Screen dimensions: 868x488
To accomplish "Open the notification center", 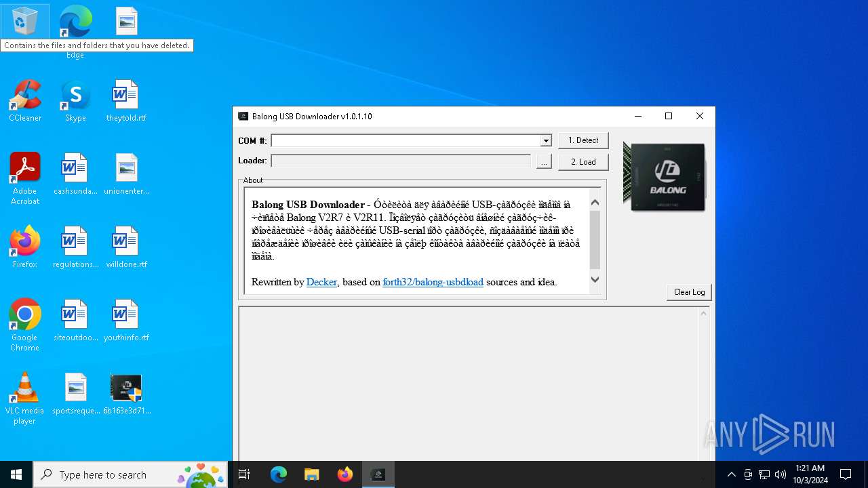I will (846, 474).
